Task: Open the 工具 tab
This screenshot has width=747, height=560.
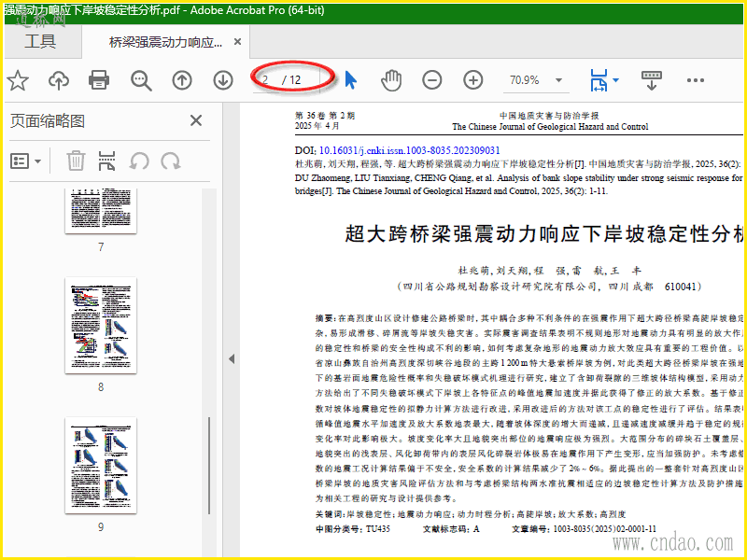Action: pyautogui.click(x=40, y=41)
